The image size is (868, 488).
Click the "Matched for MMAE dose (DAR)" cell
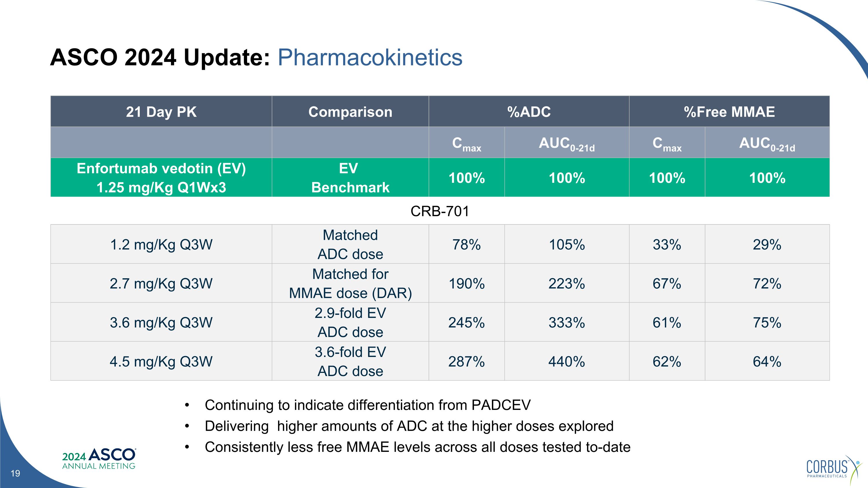[350, 283]
